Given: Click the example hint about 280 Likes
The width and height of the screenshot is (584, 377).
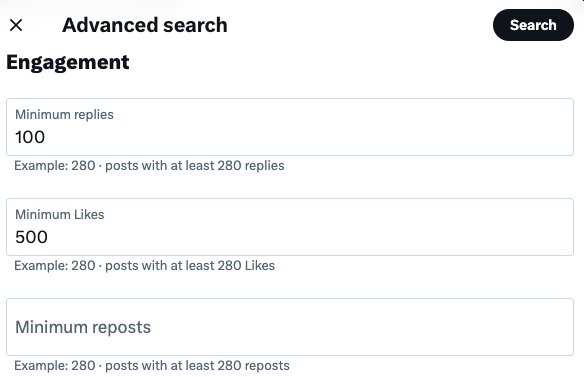Looking at the screenshot, I should [145, 265].
